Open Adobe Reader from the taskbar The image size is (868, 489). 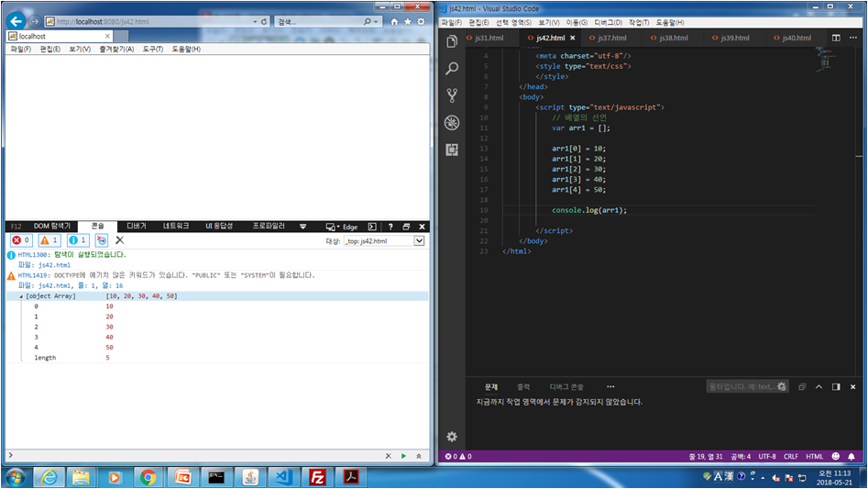tap(352, 477)
